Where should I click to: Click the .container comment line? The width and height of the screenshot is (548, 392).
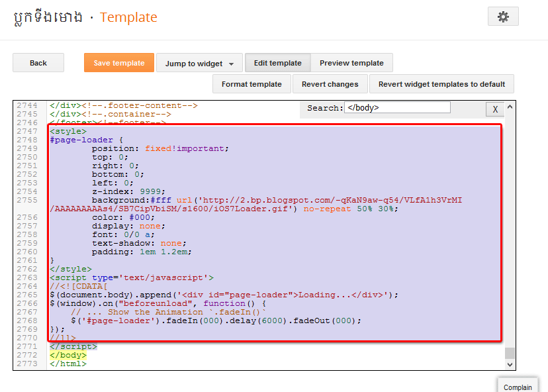tap(111, 115)
